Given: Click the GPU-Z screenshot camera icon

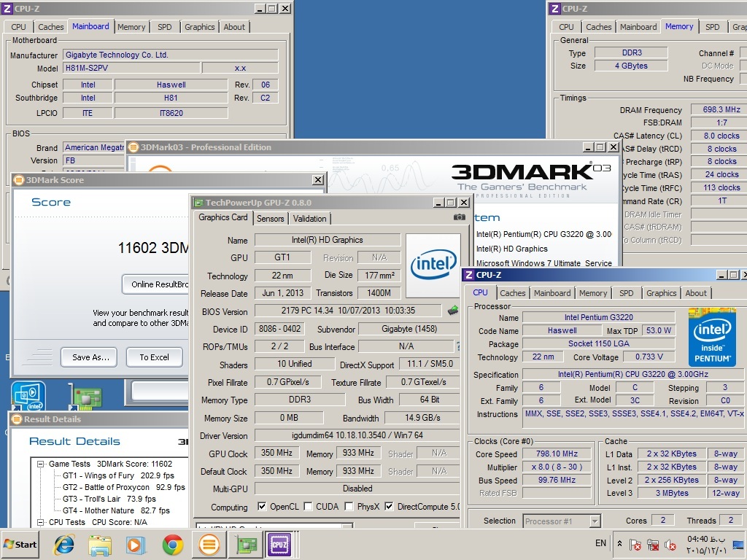Looking at the screenshot, I should (460, 217).
